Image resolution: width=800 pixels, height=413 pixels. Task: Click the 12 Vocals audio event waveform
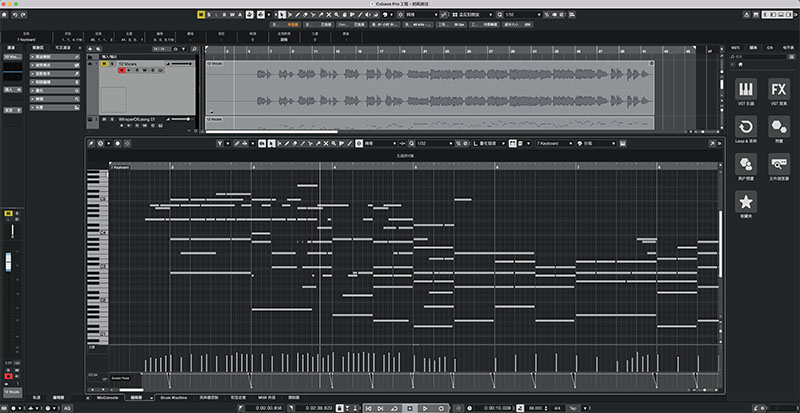coord(430,87)
